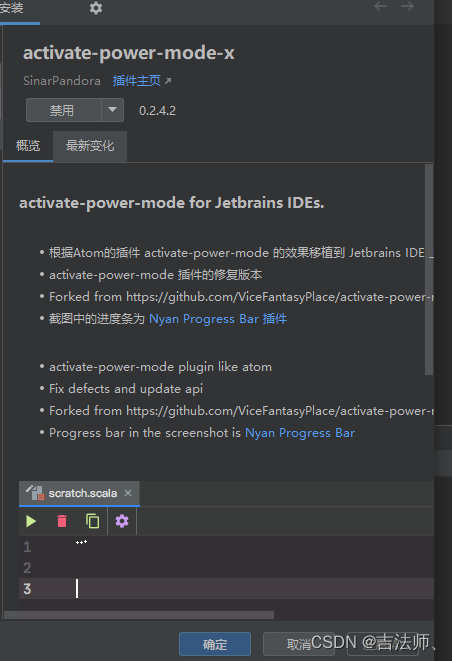Click the external link arrow beside 插件主页
452x661 pixels.
click(168, 81)
